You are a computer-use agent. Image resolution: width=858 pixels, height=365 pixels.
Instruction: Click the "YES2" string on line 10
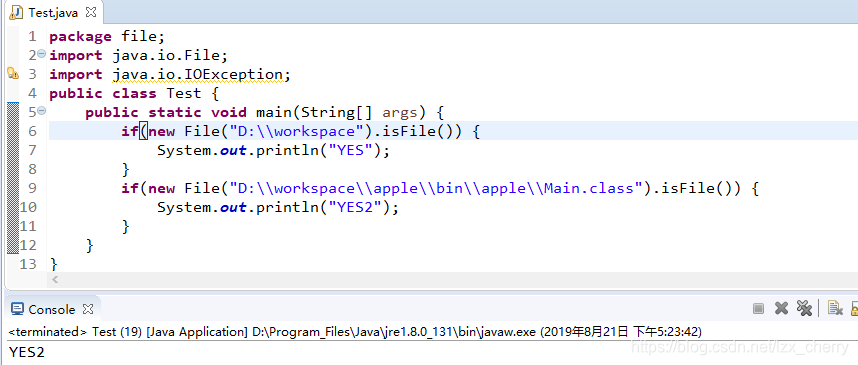[x=355, y=207]
